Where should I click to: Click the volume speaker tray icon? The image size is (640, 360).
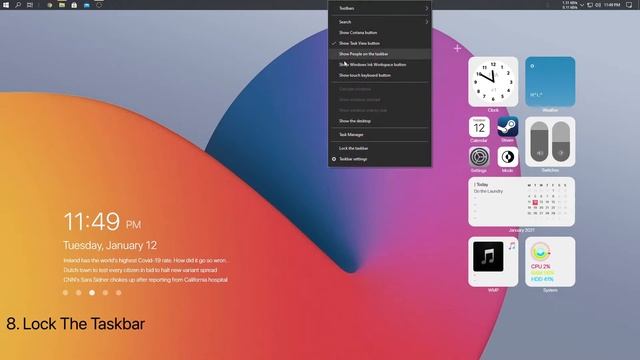point(598,5)
